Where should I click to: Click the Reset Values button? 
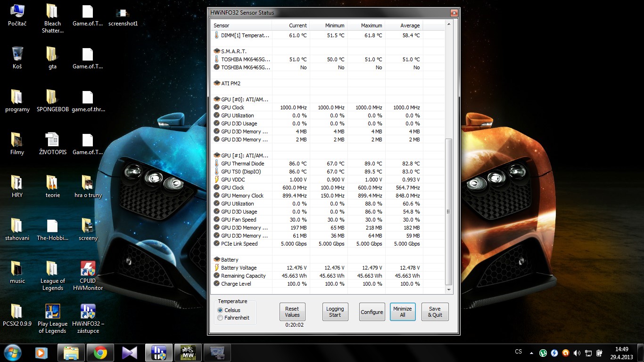(x=292, y=312)
